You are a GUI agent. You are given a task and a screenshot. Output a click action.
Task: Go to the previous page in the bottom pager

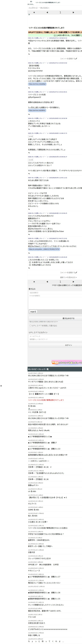[47, 282]
